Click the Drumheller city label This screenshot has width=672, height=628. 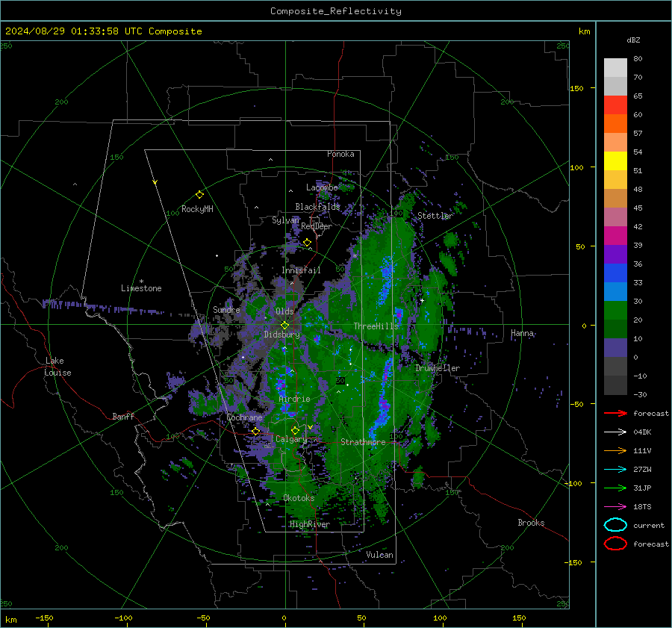point(438,368)
